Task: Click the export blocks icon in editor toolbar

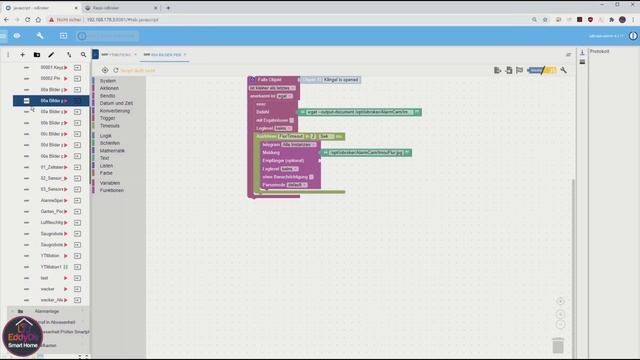Action: click(497, 70)
